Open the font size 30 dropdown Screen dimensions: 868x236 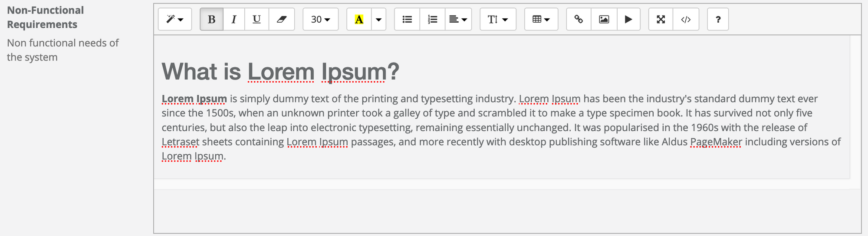click(x=320, y=20)
